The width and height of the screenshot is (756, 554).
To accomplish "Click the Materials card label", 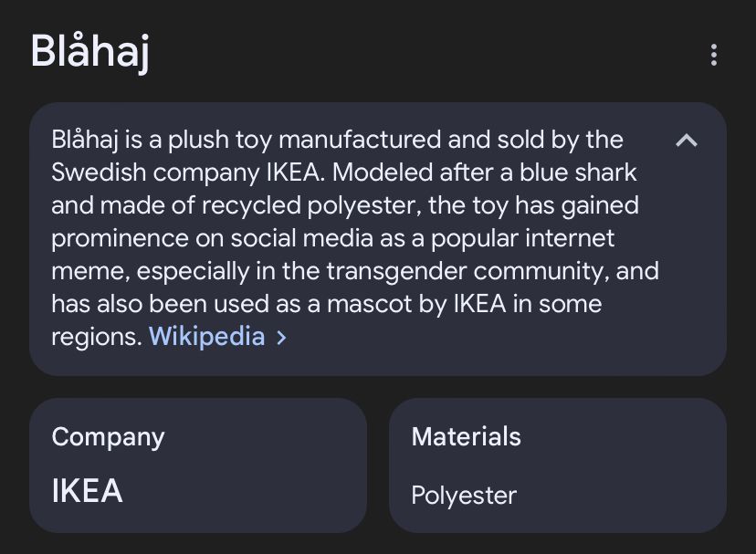I will (467, 436).
